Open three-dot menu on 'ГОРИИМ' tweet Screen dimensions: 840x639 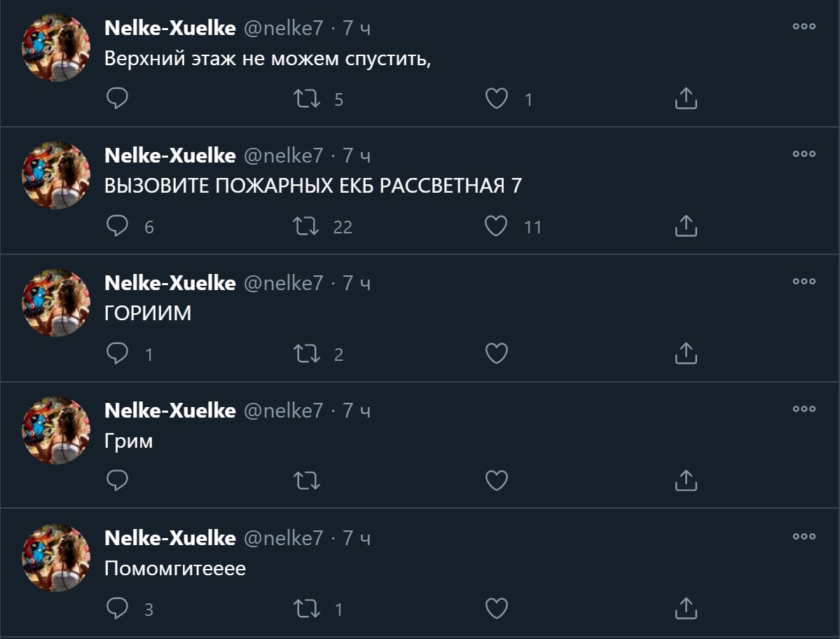pyautogui.click(x=804, y=282)
